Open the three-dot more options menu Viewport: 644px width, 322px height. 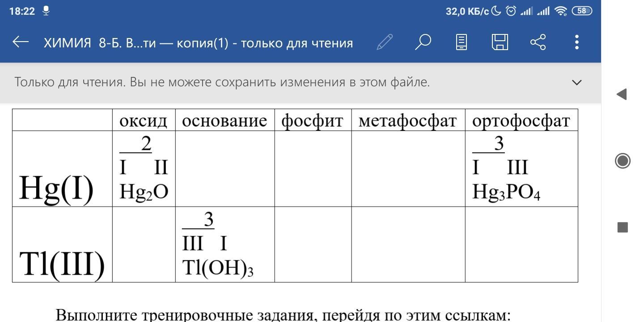tap(576, 42)
